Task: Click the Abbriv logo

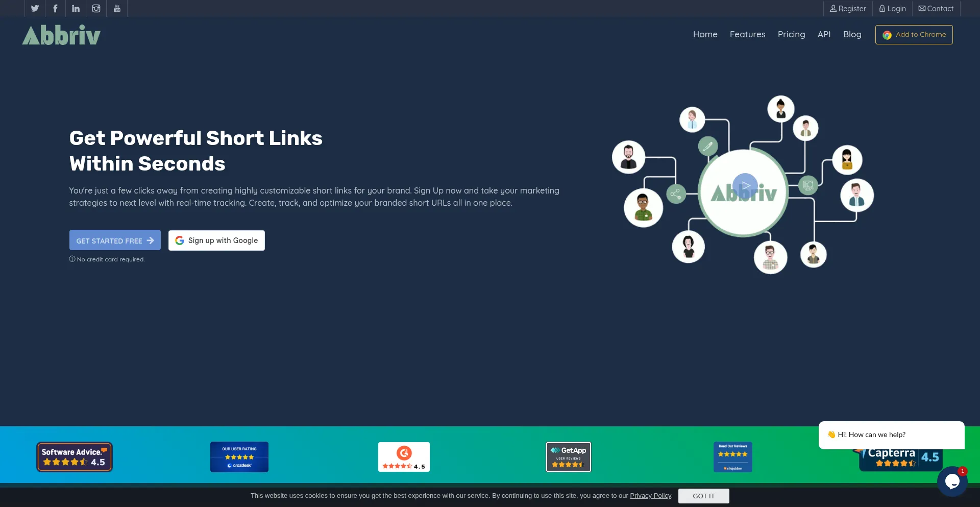Action: 61,35
